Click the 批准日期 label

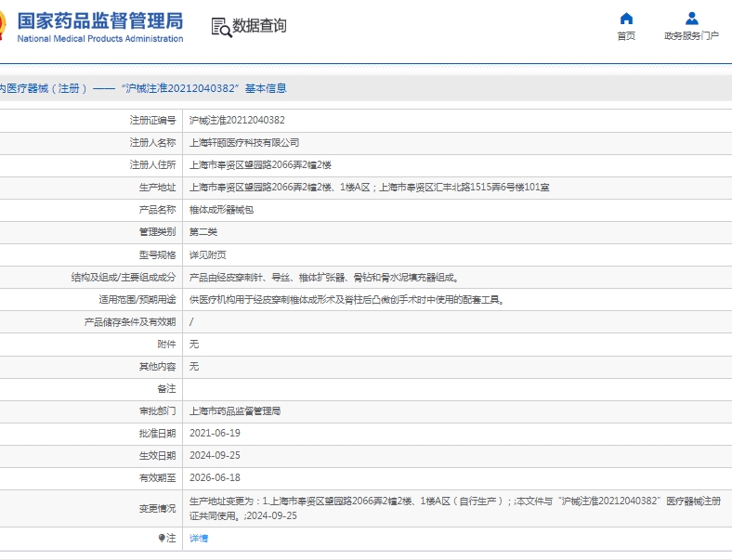pos(157,433)
